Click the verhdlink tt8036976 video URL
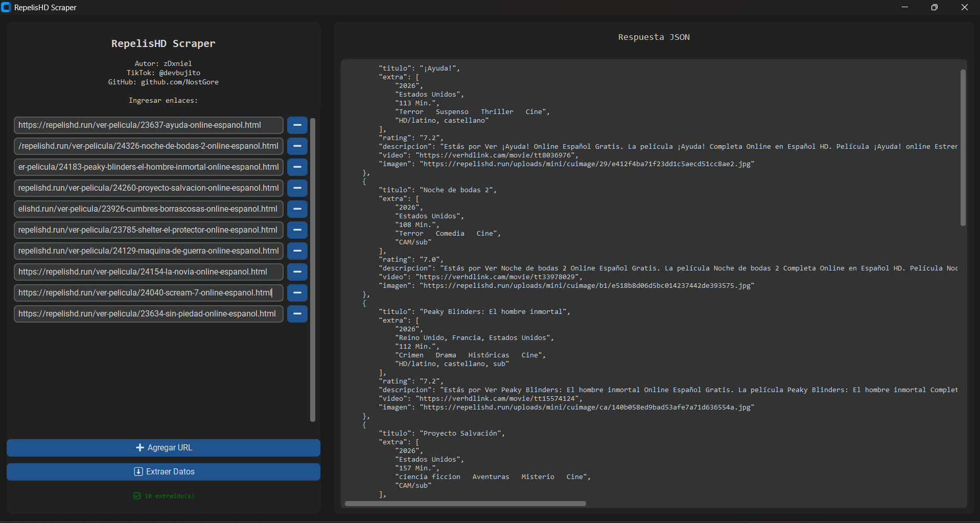This screenshot has height=523, width=980. click(497, 155)
